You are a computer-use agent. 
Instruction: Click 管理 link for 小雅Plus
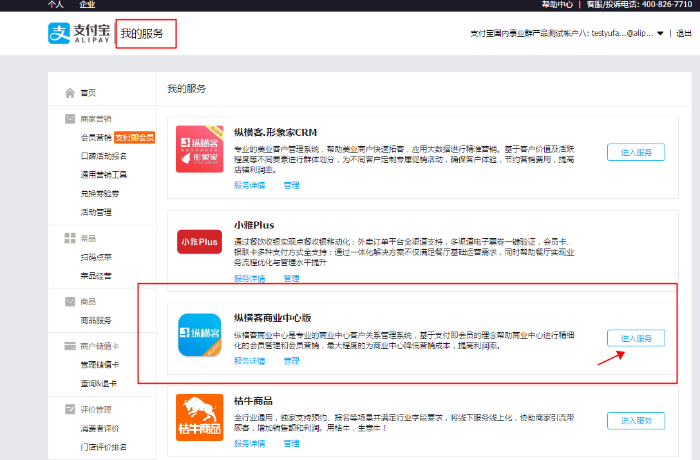point(292,278)
